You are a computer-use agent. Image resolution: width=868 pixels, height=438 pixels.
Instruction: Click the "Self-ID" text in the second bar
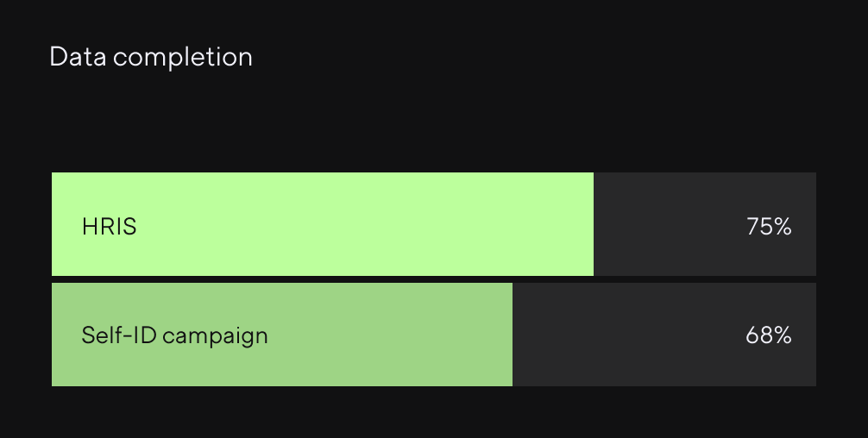point(119,335)
